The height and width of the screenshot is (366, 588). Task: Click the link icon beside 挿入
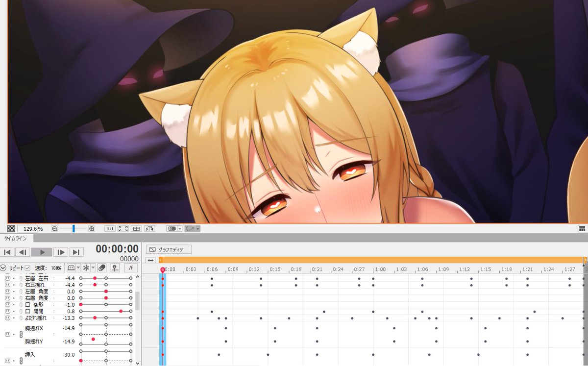point(21,361)
